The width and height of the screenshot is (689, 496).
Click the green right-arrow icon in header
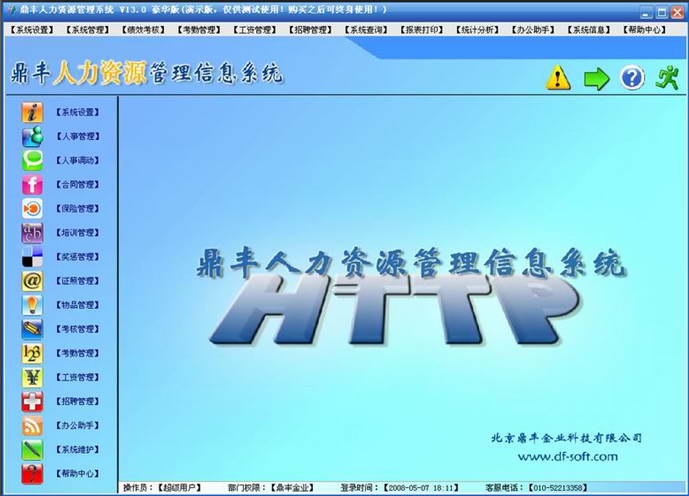coord(596,79)
